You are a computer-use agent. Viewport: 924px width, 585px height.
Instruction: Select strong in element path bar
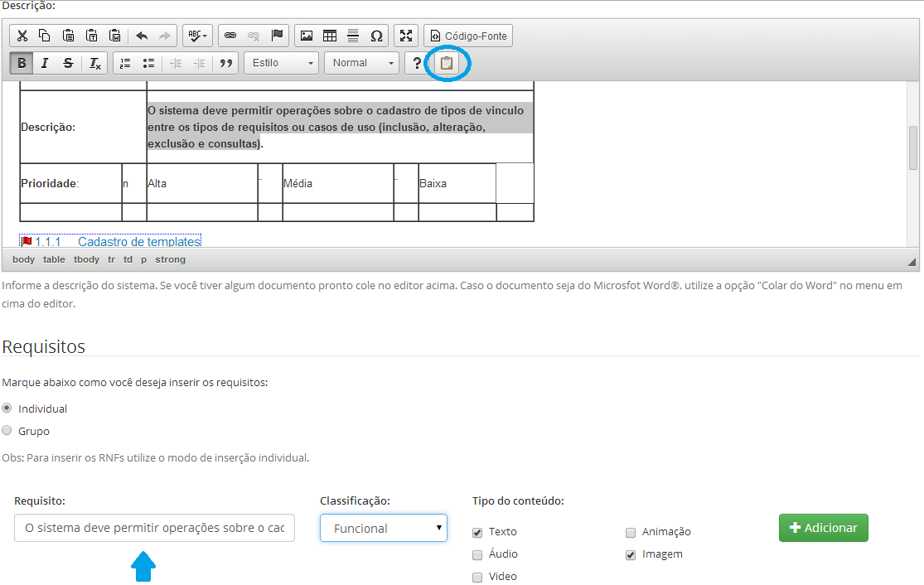point(171,259)
